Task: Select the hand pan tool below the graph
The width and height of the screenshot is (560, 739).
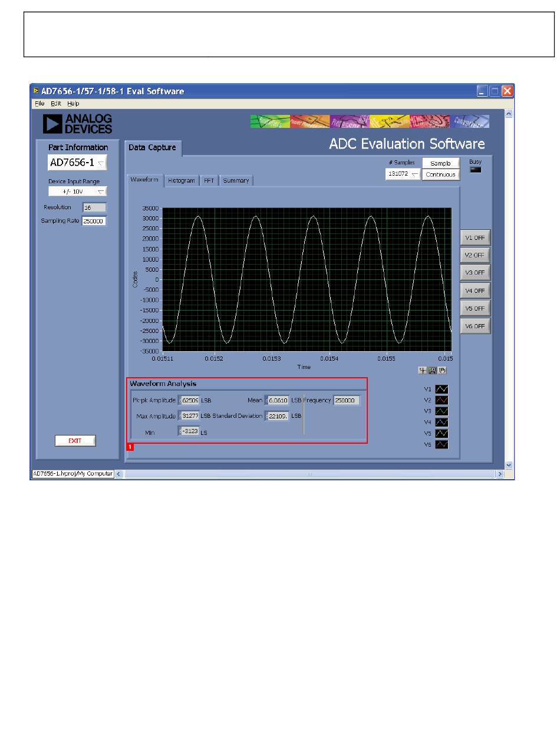Action: pos(441,370)
